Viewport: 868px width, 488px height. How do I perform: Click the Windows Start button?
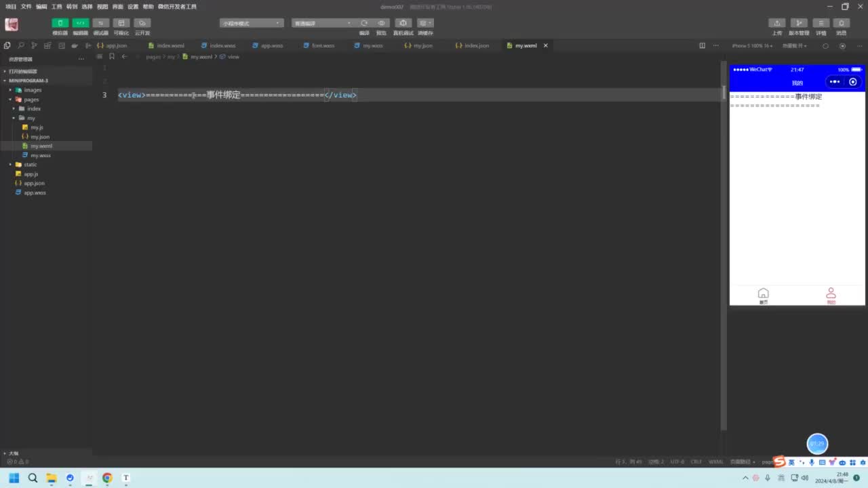click(14, 478)
